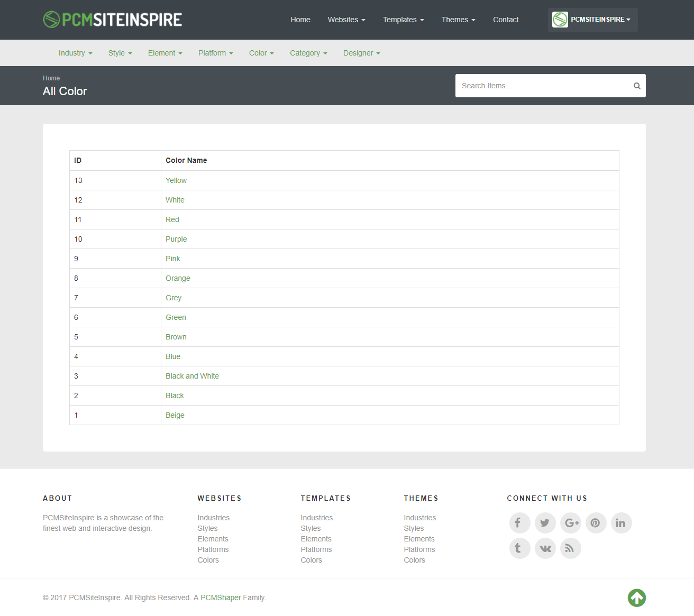Open Colors under Themes footer

[x=415, y=560]
